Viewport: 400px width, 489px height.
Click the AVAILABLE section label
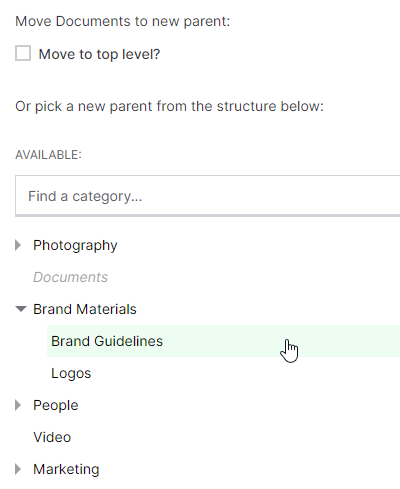[x=48, y=155]
